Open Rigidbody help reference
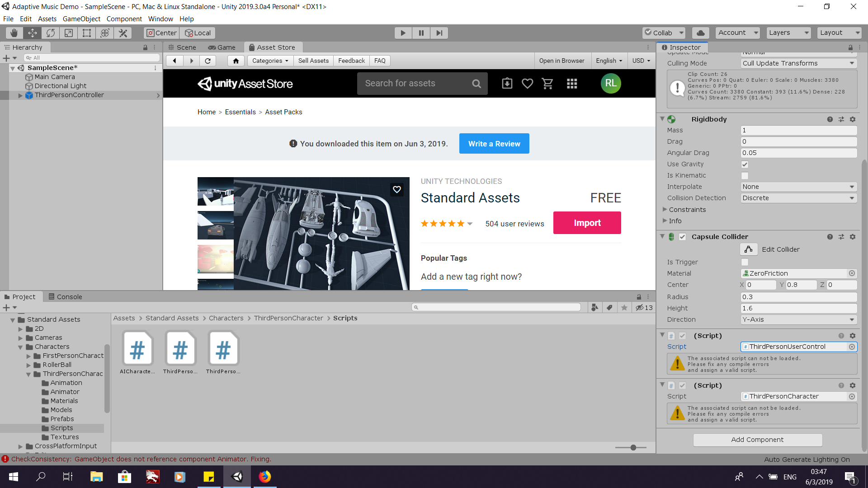 pyautogui.click(x=830, y=119)
